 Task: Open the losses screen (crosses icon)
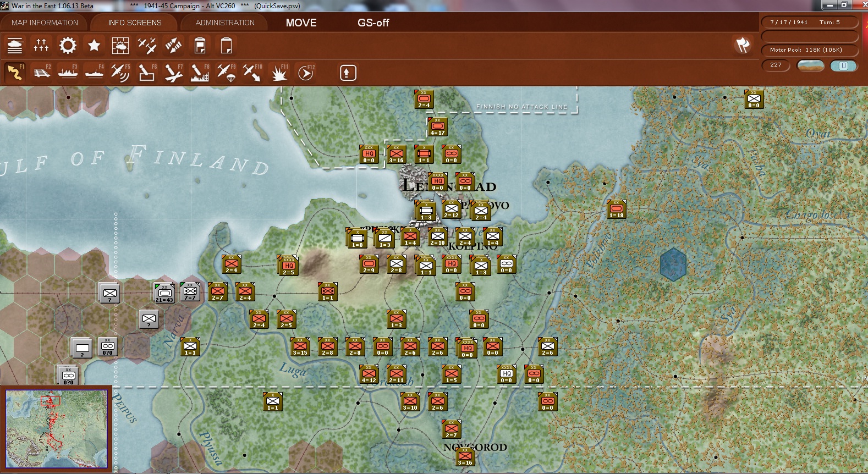(x=41, y=45)
